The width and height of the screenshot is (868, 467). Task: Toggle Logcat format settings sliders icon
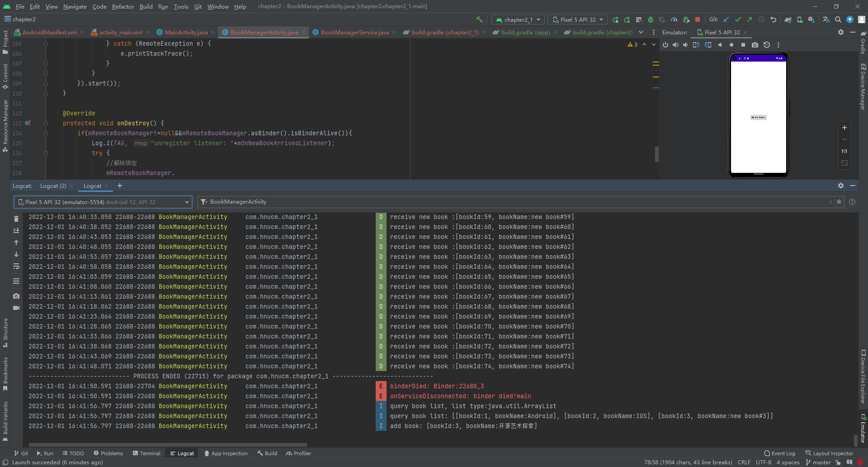click(x=16, y=281)
